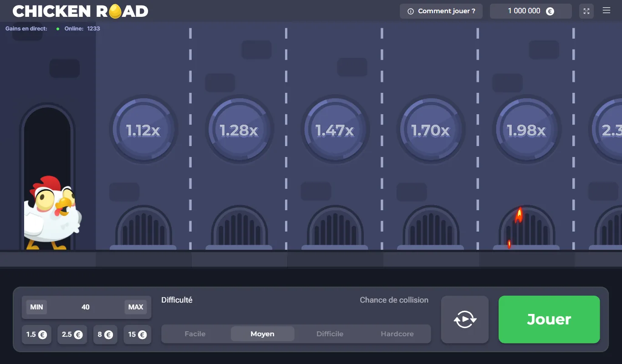Choose the 1.5 euro bet preset
This screenshot has width=622, height=364.
36,334
